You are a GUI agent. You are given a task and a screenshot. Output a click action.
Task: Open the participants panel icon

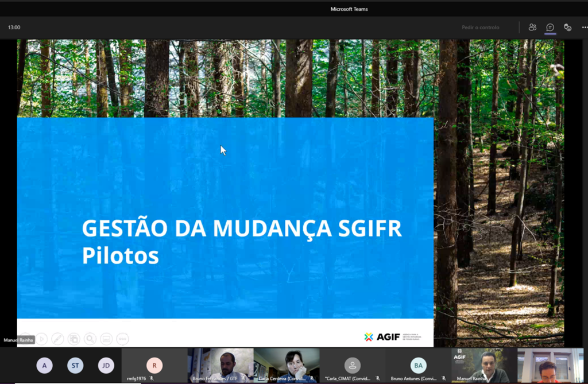click(532, 27)
